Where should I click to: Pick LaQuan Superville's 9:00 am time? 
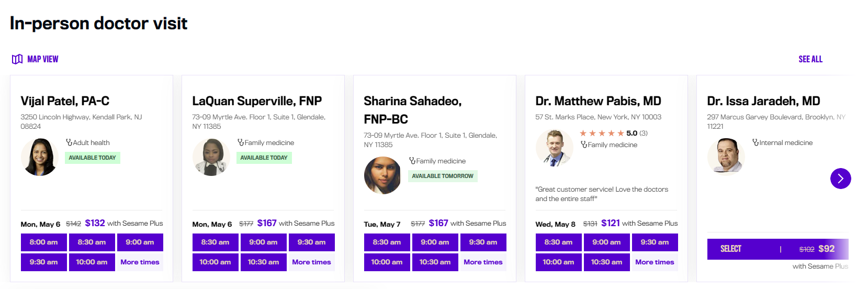click(263, 242)
